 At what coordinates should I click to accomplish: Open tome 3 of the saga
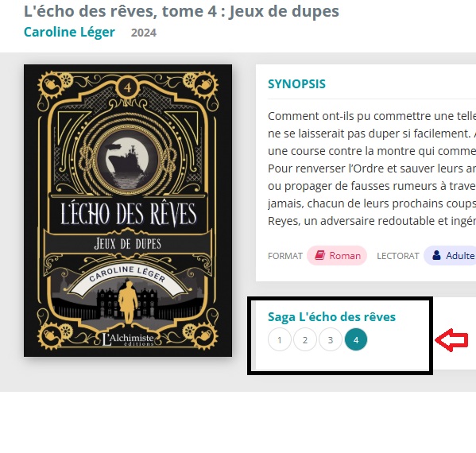[331, 339]
